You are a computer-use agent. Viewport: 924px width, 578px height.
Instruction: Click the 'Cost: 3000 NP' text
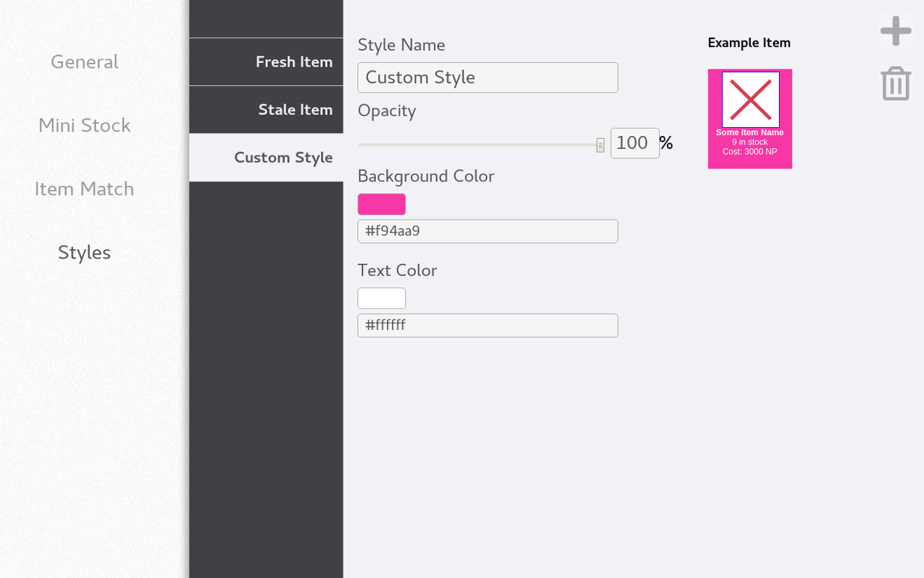(x=750, y=152)
